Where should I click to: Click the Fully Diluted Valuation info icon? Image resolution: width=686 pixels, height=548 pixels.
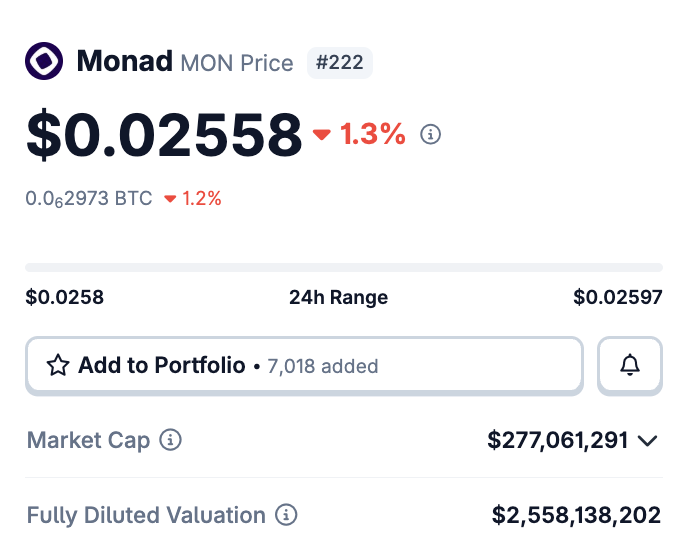pos(287,516)
